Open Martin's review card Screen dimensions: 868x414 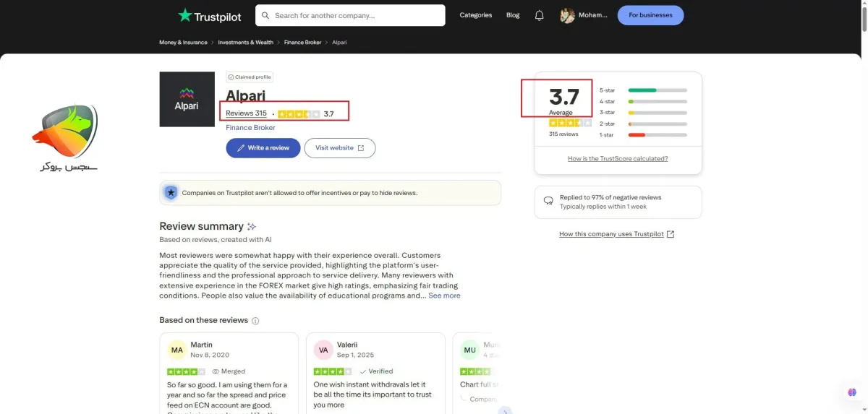click(229, 373)
